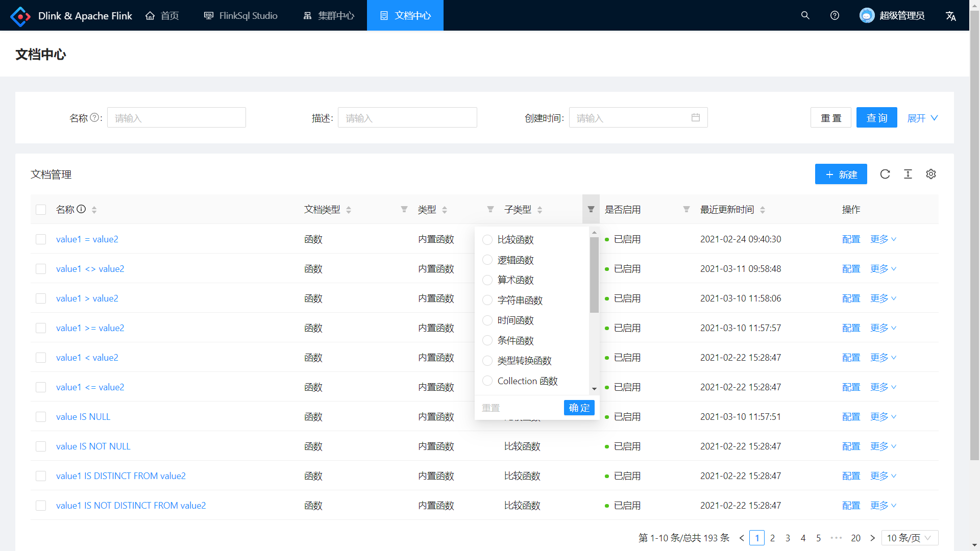Click the calendar icon in 创建时间 field
This screenshot has width=980, height=551.
[x=696, y=117]
